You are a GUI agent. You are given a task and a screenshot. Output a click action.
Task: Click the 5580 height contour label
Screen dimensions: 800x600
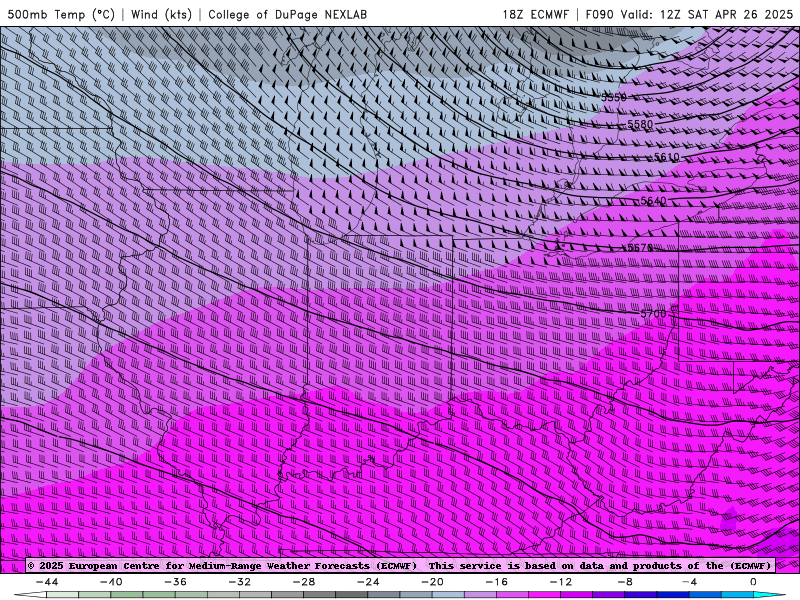point(640,124)
